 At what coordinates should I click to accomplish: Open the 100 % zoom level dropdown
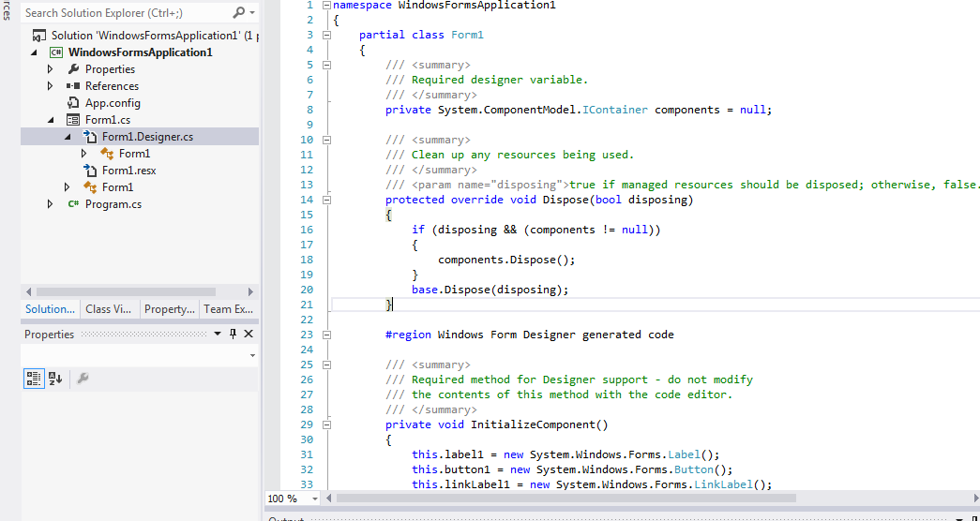pos(314,499)
